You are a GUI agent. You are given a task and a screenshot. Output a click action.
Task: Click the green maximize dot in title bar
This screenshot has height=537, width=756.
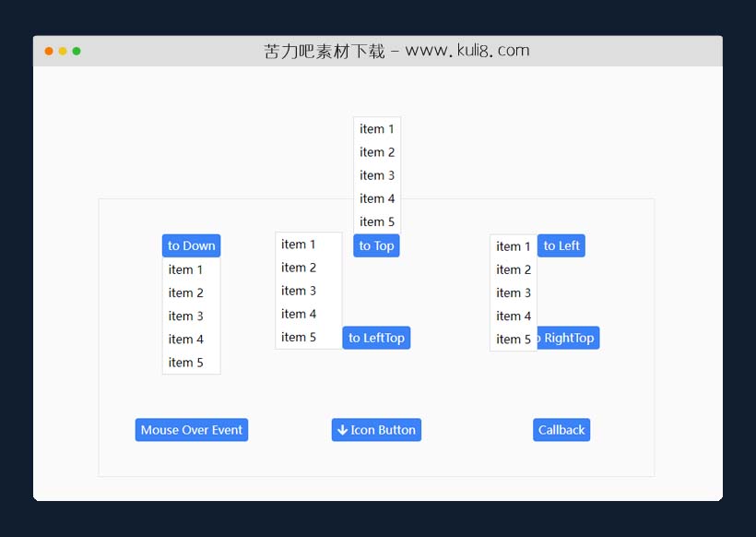click(x=77, y=51)
